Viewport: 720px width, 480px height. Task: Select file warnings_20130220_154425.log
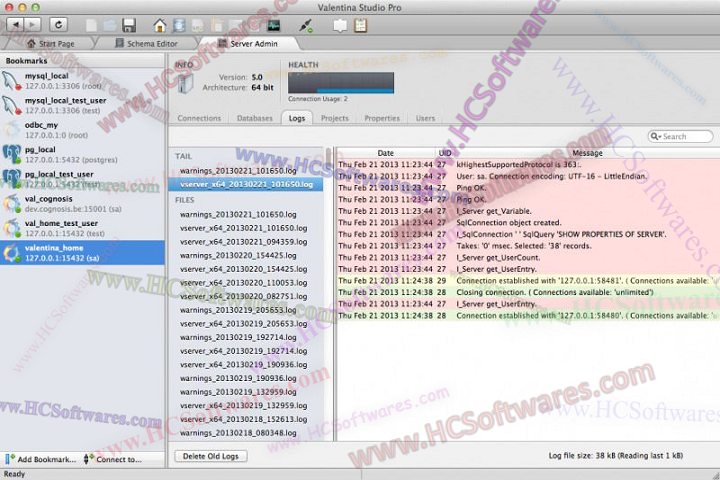(246, 255)
